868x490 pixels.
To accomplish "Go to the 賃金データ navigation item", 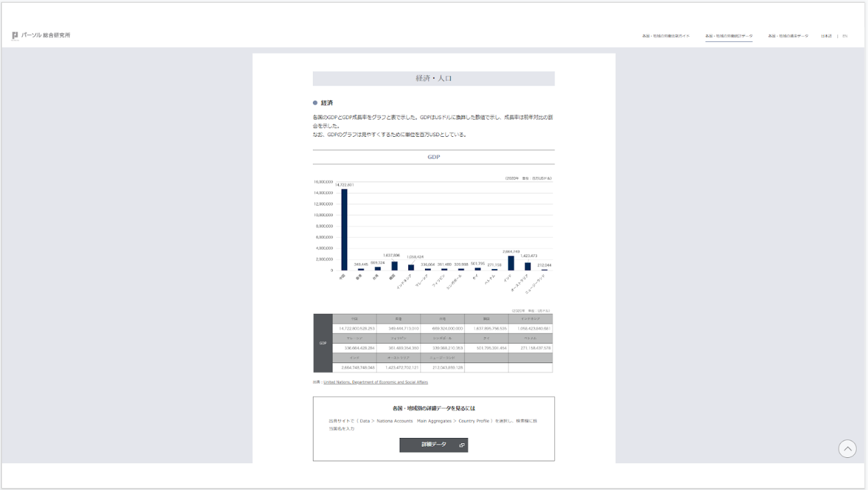I will (x=788, y=36).
